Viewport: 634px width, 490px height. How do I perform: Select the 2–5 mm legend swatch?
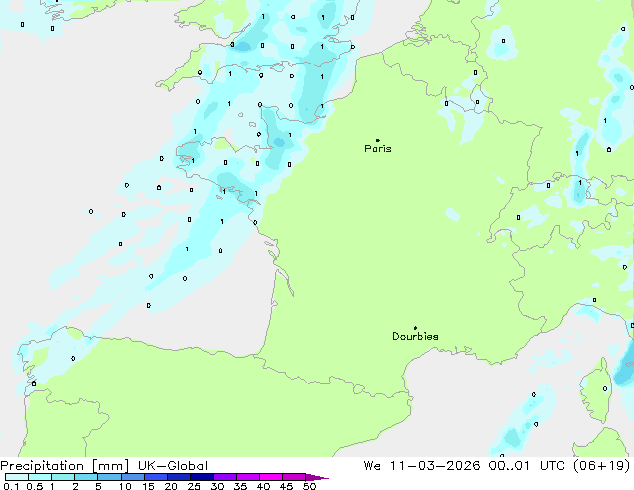pyautogui.click(x=86, y=477)
